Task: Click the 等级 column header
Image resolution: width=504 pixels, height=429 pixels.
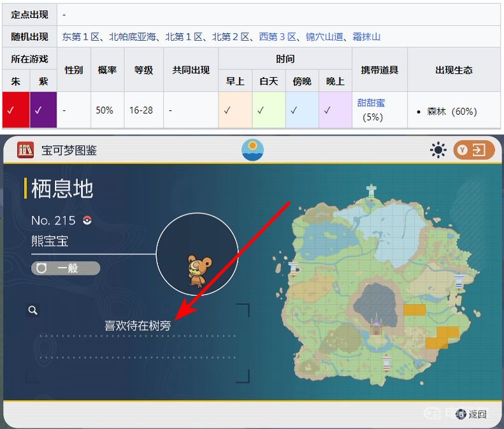Action: 143,69
